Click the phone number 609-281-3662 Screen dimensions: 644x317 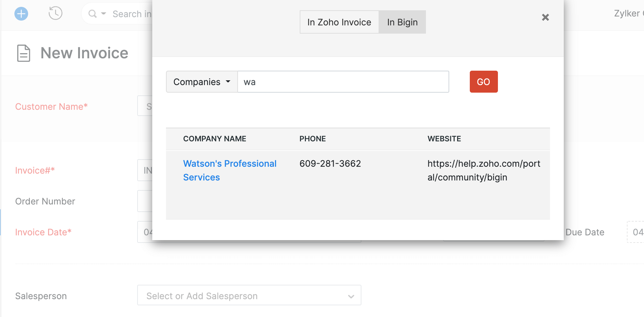[x=330, y=164]
